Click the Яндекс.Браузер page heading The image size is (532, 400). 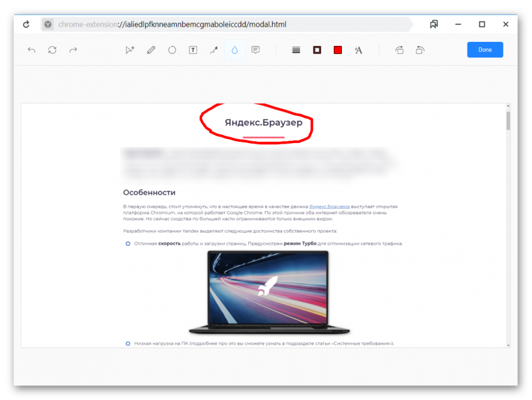pyautogui.click(x=263, y=122)
